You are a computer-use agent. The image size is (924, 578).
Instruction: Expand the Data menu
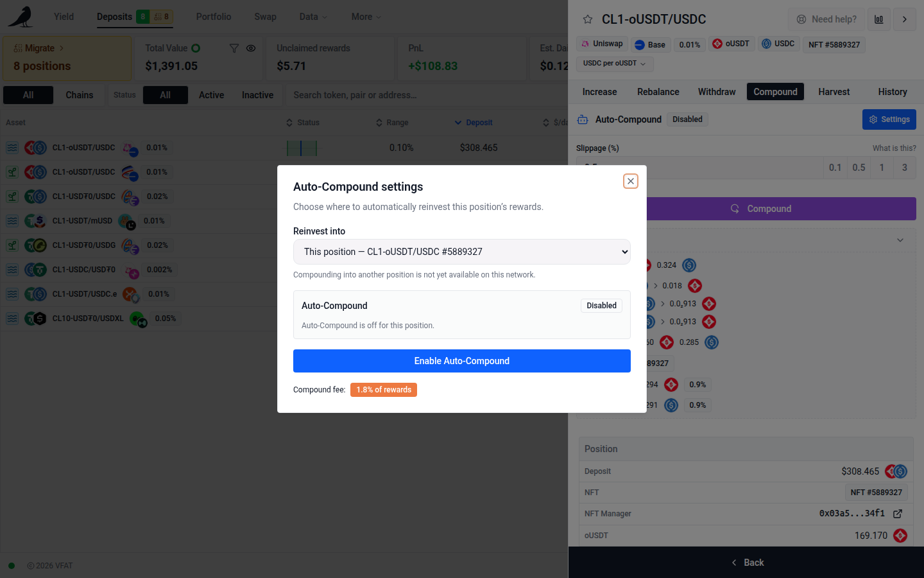click(x=313, y=17)
